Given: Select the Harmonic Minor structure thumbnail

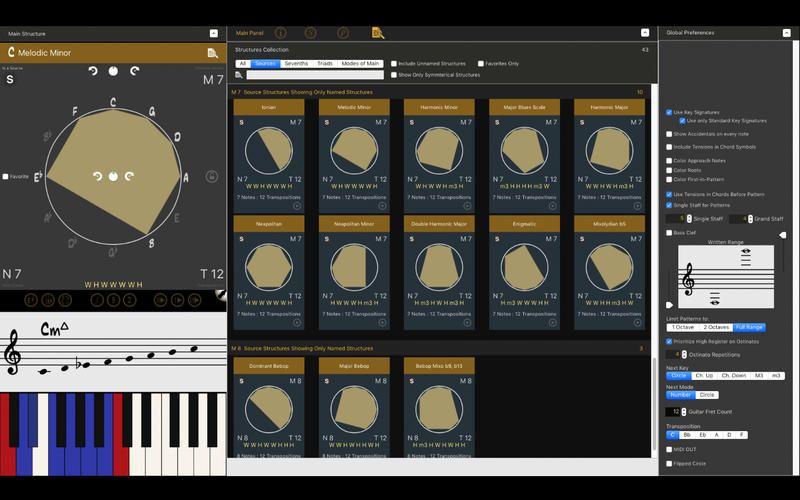Looking at the screenshot, I should pos(438,150).
